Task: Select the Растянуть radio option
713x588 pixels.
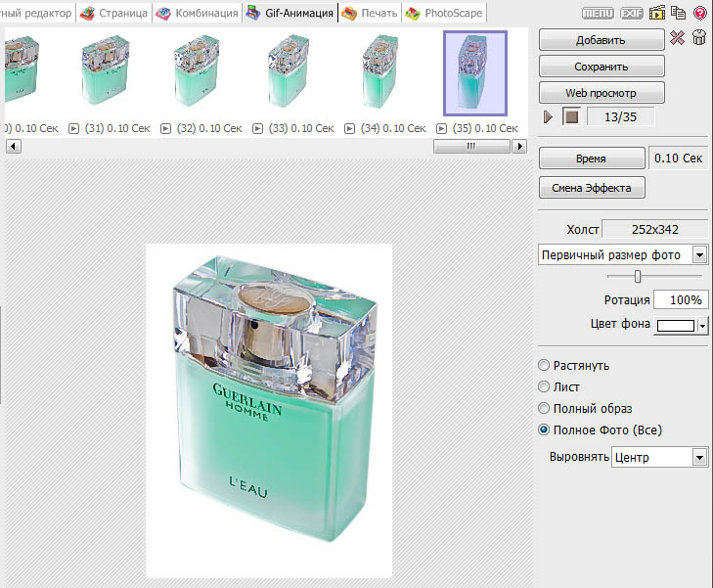Action: coord(544,365)
